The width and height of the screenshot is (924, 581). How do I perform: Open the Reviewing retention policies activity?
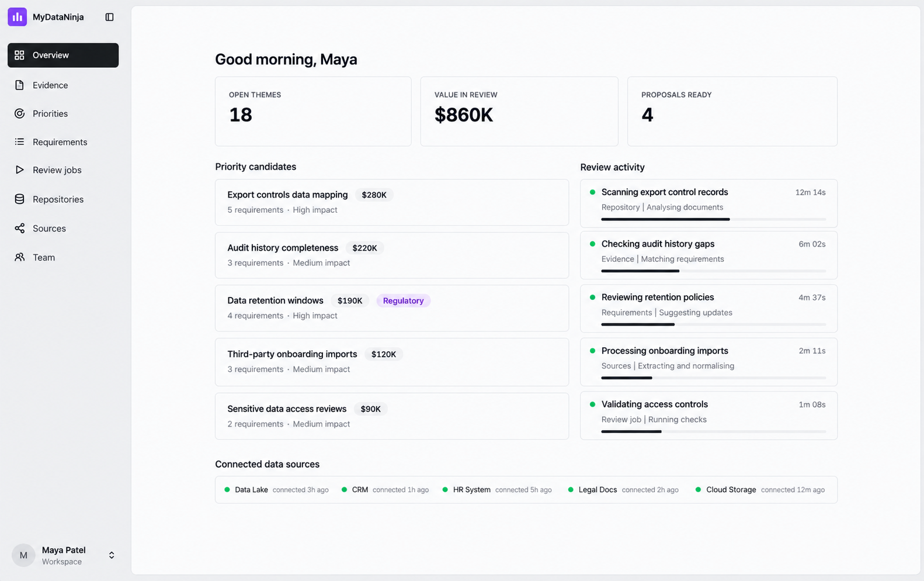[x=708, y=309]
